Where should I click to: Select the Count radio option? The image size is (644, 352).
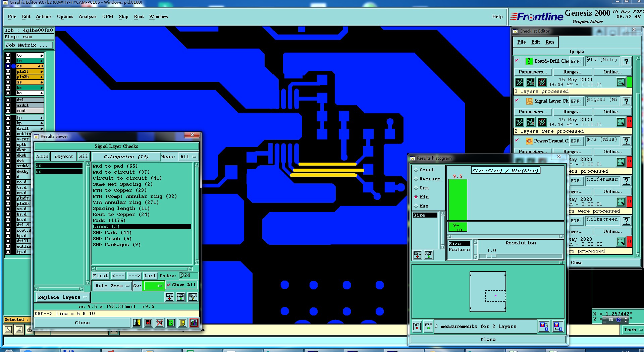click(x=416, y=170)
